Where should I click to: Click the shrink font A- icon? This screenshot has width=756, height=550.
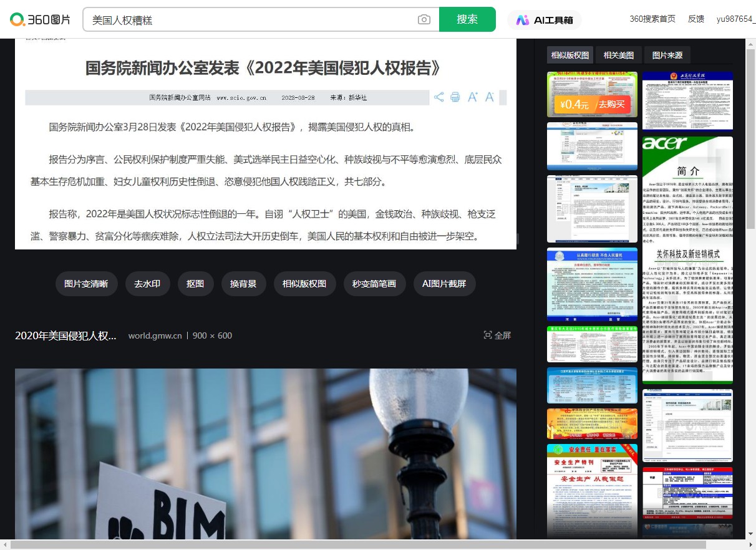(x=490, y=97)
